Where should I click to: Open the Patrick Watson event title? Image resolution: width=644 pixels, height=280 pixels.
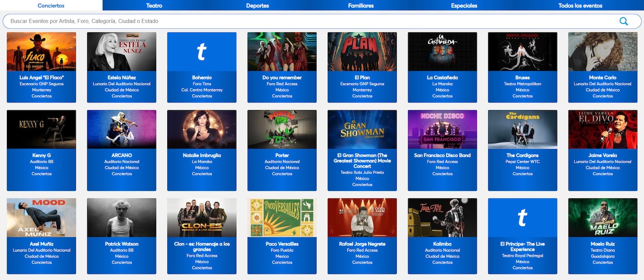pos(122,244)
